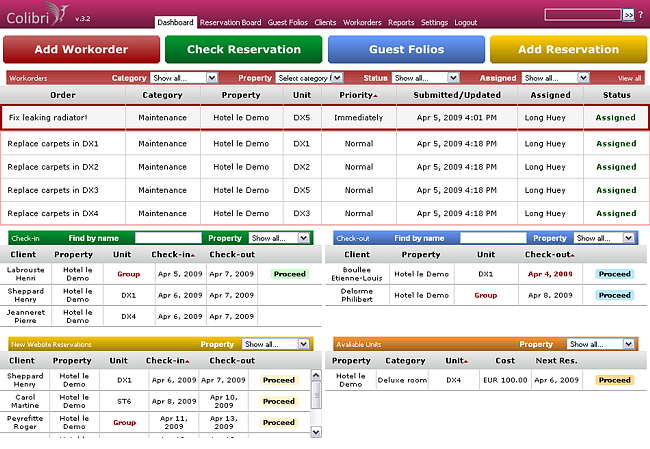Click View all in Workorders header

(x=629, y=78)
